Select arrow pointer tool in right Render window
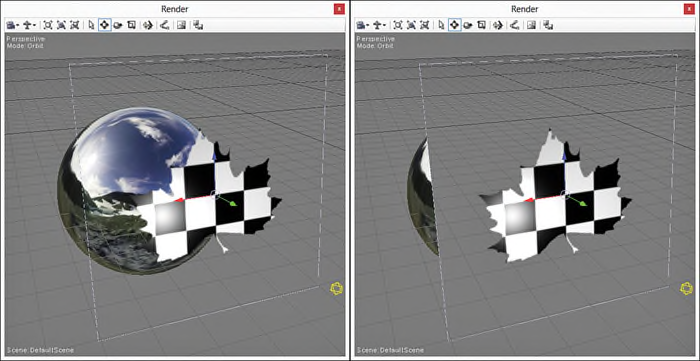 coord(441,25)
